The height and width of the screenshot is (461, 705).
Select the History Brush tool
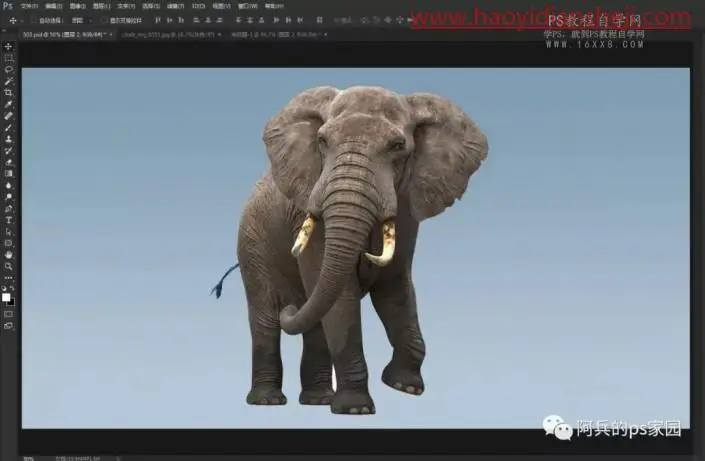pyautogui.click(x=9, y=151)
